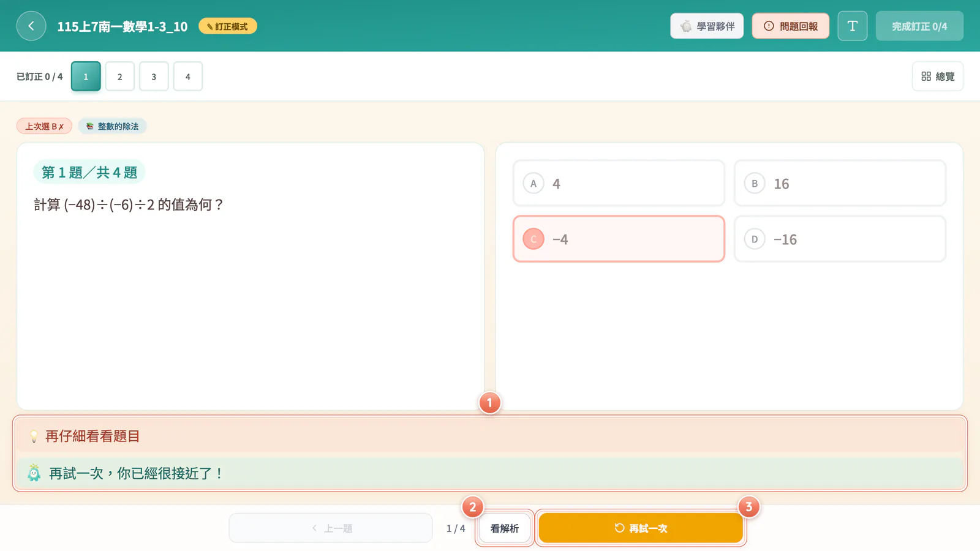Open the 看解析 explanation
This screenshot has width=980, height=551.
505,528
